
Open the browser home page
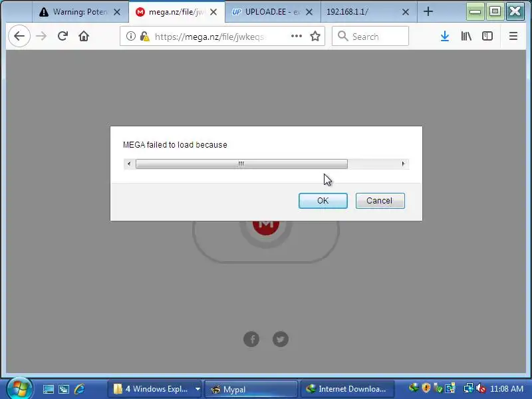84,36
